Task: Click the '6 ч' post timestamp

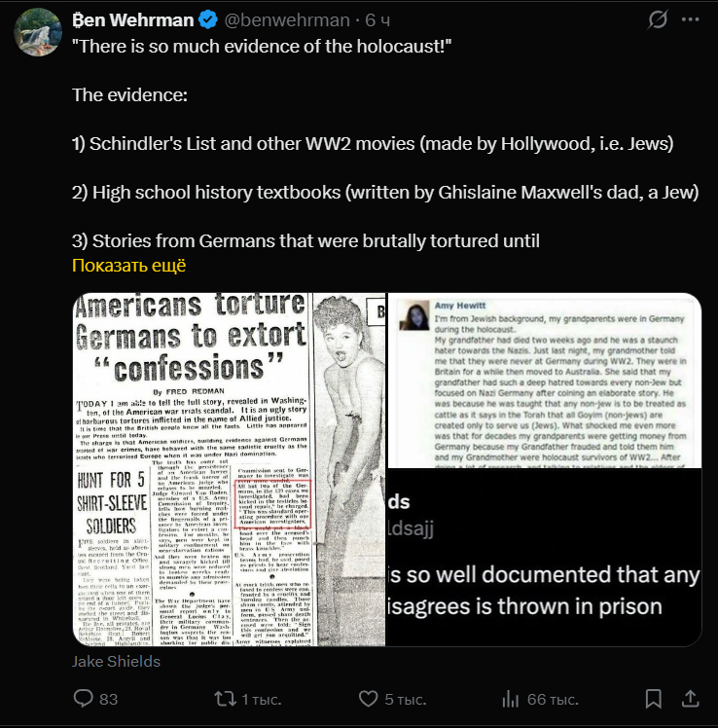Action: 377,20
